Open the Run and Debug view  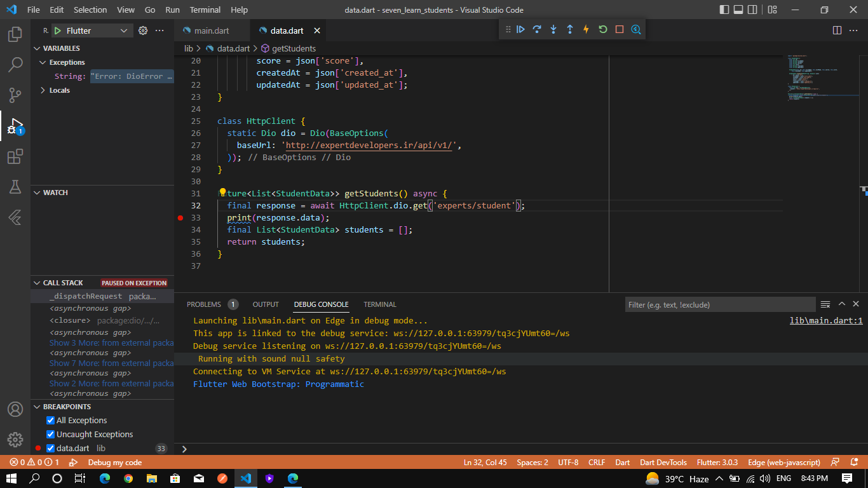click(15, 125)
